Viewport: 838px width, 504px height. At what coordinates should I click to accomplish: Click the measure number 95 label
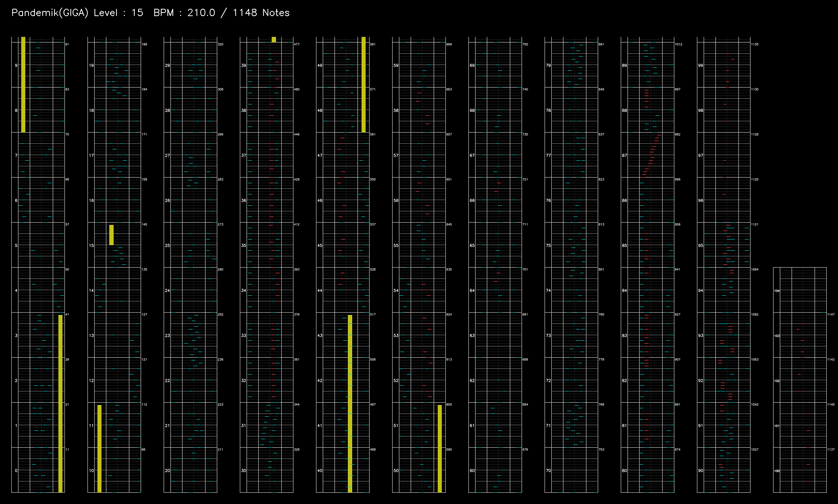coord(700,246)
